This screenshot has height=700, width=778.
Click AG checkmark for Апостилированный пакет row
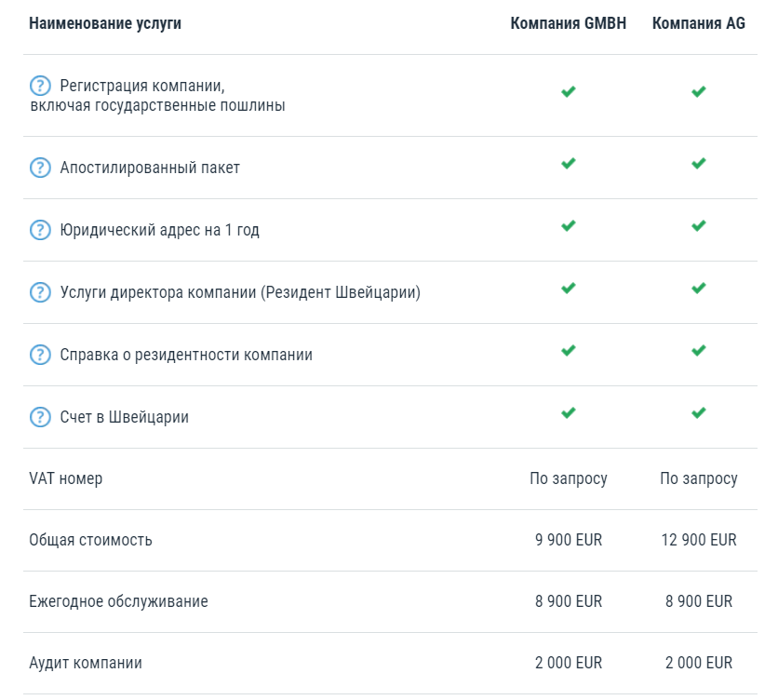point(698,163)
